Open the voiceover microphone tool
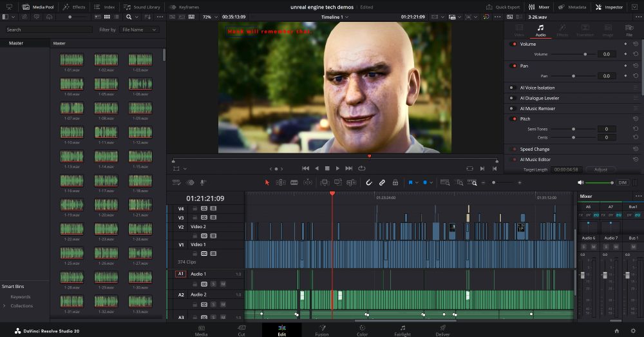 [x=202, y=182]
